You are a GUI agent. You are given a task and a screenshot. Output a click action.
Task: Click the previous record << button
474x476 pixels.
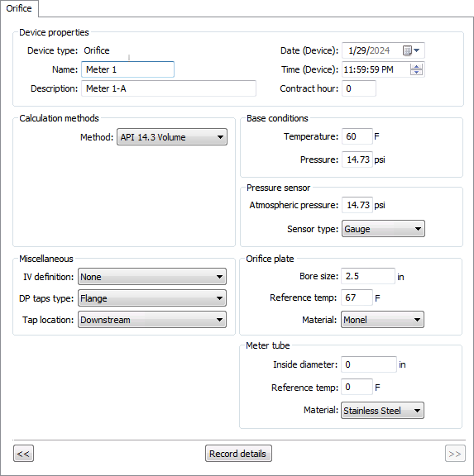23,454
